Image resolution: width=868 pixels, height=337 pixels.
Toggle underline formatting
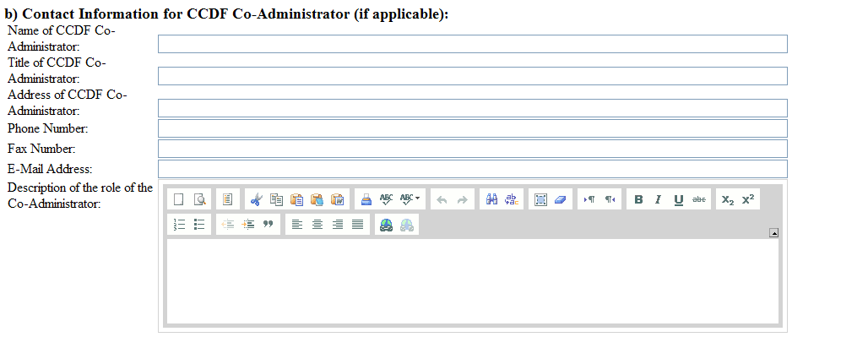(679, 200)
